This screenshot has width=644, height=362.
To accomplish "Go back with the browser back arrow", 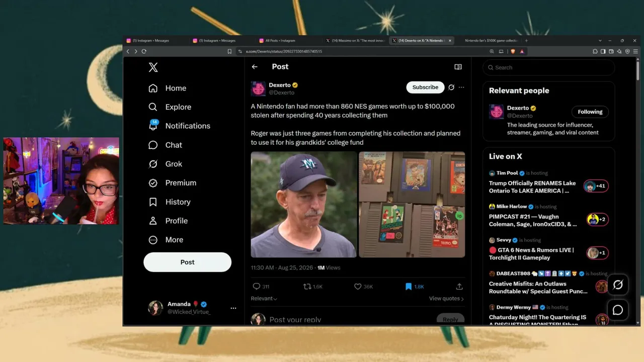I will pos(128,51).
